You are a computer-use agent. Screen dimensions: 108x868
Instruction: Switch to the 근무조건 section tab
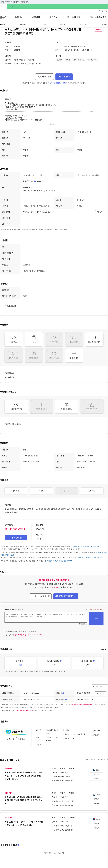(x=23, y=25)
